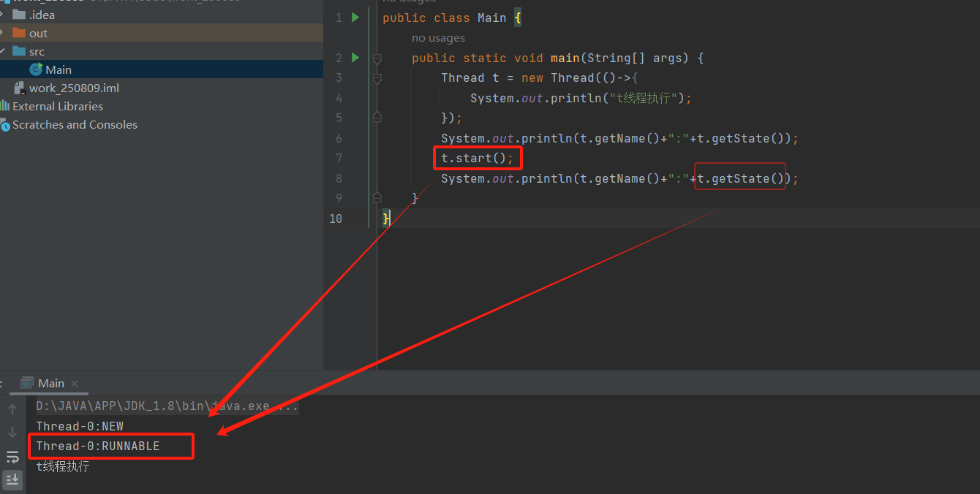Screen dimensions: 980x494
Task: Click the orange out folder icon
Action: point(19,33)
